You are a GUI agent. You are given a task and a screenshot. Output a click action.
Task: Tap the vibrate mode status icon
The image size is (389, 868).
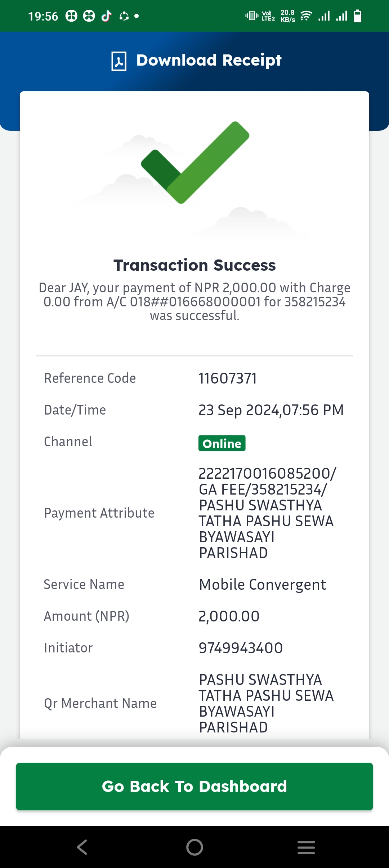pyautogui.click(x=252, y=16)
